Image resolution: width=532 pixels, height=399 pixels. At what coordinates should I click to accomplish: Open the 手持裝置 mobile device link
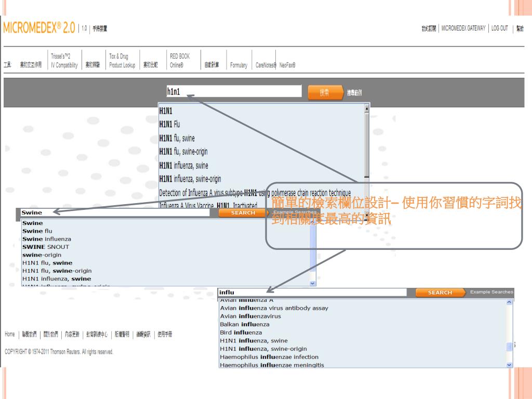[x=100, y=29]
